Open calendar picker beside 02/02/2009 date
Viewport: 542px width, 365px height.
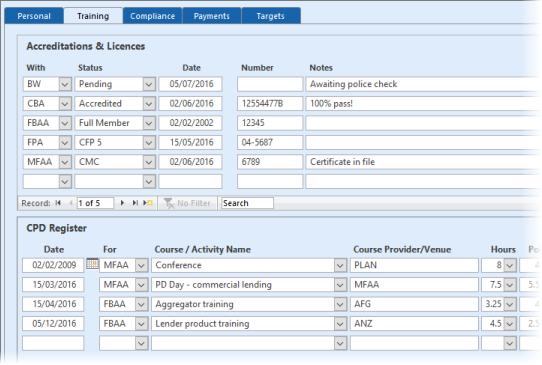[92, 264]
